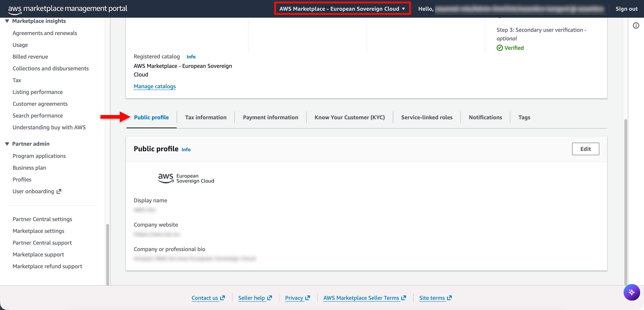Viewport: 644px width, 310px height.
Task: Click the Company or professional bio label
Action: click(169, 249)
